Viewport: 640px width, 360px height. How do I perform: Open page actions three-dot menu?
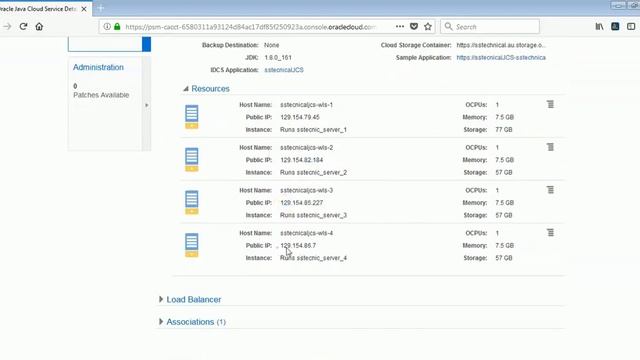pyautogui.click(x=400, y=27)
